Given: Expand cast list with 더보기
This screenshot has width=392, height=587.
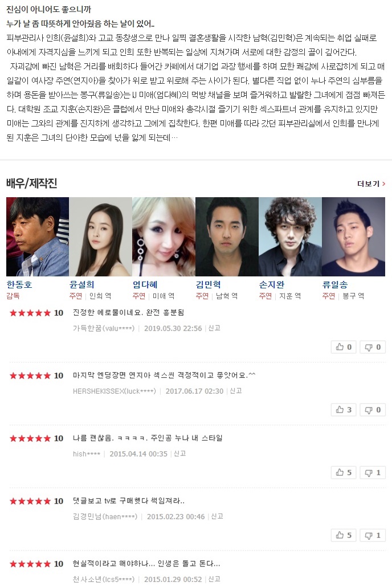Looking at the screenshot, I should click(371, 184).
